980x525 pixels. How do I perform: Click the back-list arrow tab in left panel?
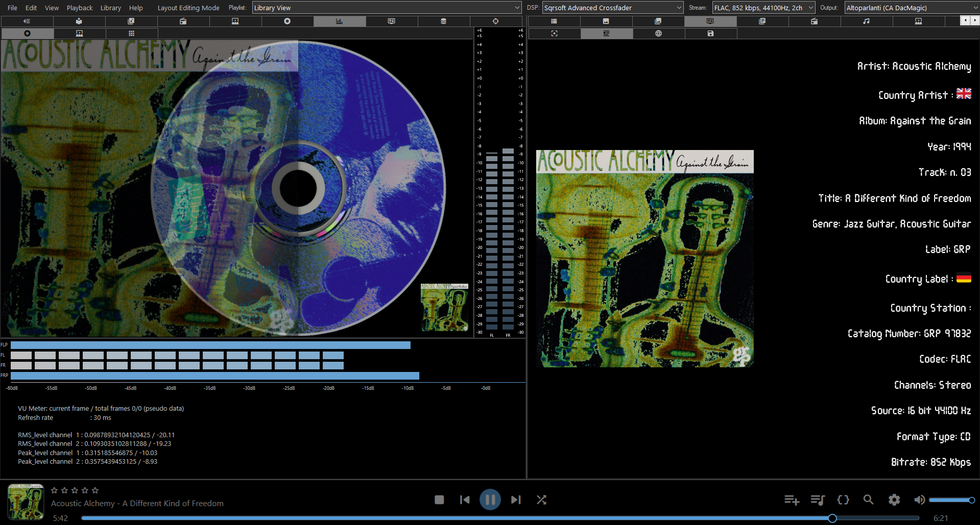coord(27,21)
